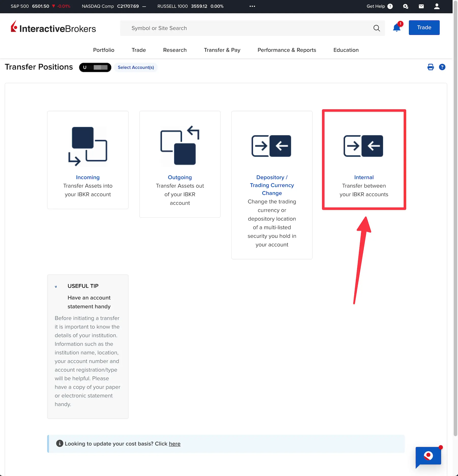Click the info icon in cost basis banner

[x=60, y=443]
